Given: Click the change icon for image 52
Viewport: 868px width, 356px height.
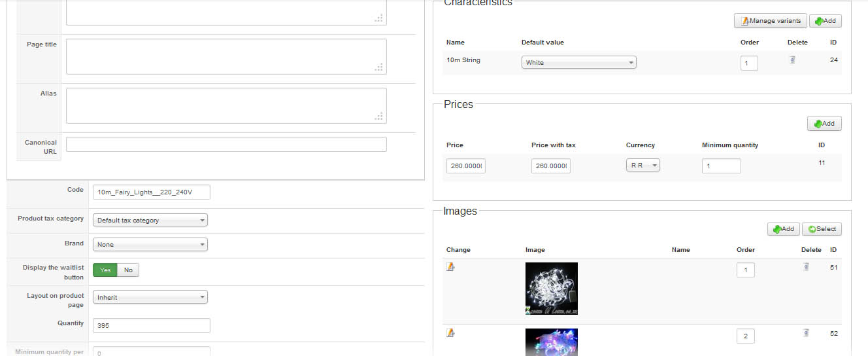Looking at the screenshot, I should pos(450,333).
